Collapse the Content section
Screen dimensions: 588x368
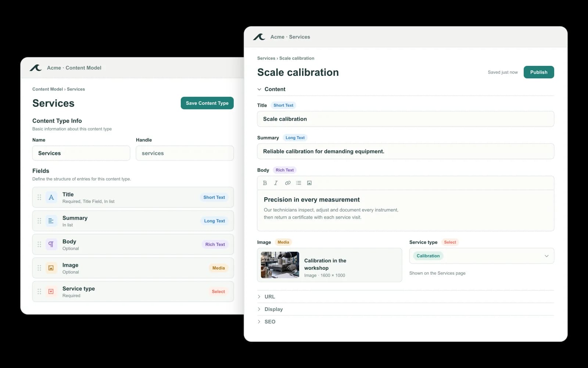[259, 89]
